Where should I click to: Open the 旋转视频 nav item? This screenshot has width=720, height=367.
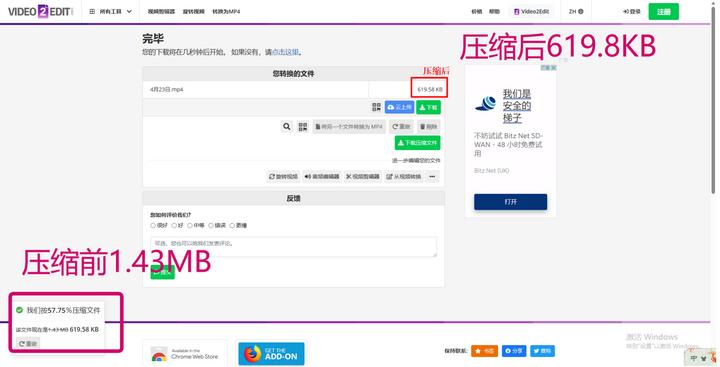pos(193,11)
